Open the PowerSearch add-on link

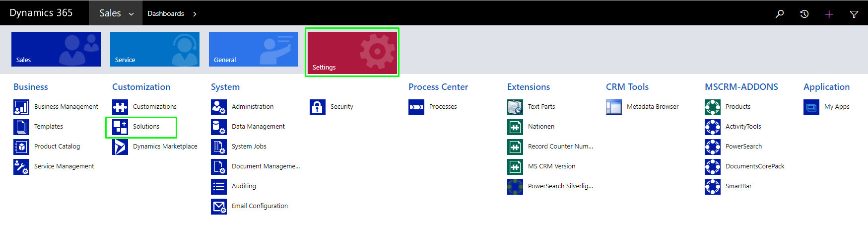[x=743, y=147]
